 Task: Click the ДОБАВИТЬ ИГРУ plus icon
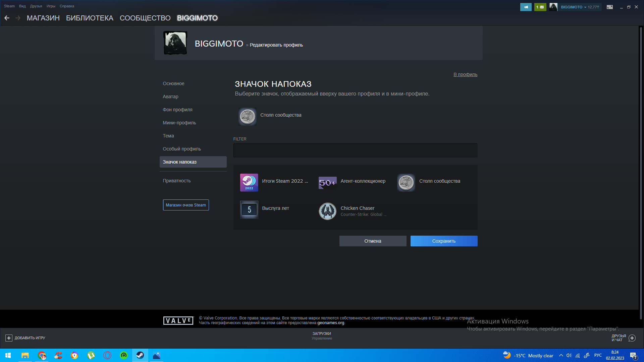pyautogui.click(x=9, y=338)
